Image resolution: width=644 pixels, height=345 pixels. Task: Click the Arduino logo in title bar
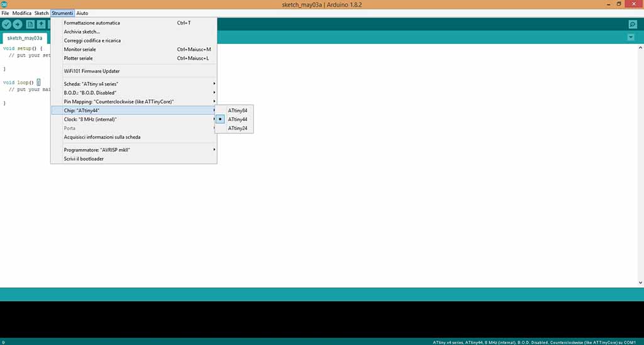pyautogui.click(x=4, y=4)
